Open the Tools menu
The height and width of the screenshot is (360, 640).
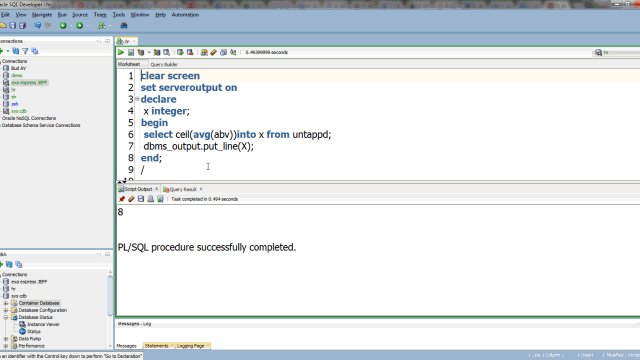coord(119,15)
